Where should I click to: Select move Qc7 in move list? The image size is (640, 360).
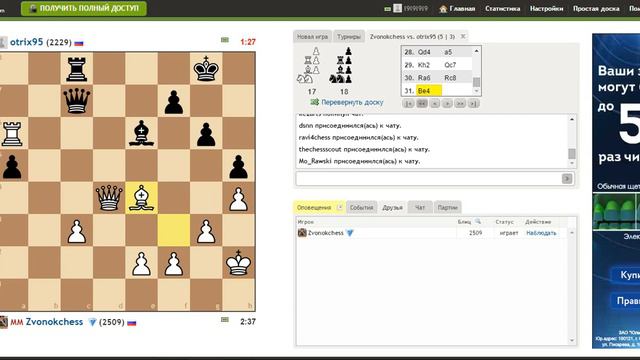(x=450, y=65)
